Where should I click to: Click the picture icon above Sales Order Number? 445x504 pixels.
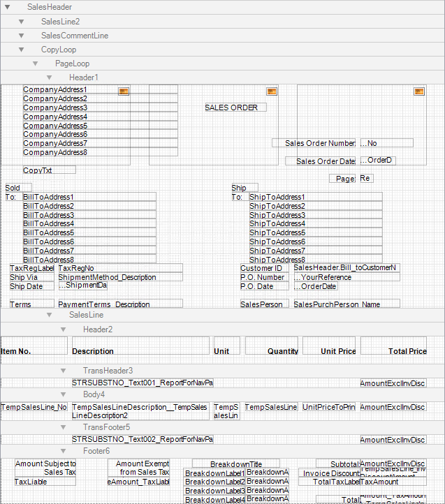tap(419, 91)
